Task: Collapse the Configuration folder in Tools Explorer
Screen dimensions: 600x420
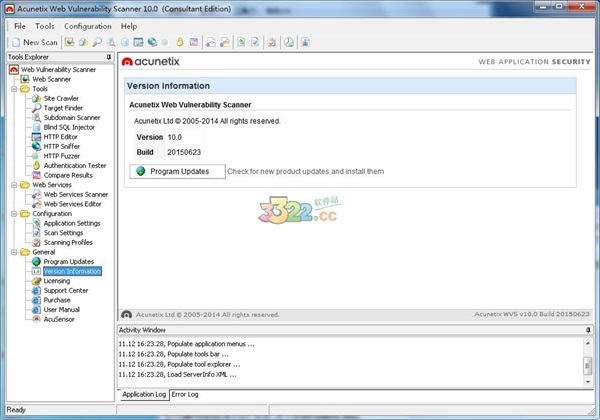Action: click(x=14, y=214)
